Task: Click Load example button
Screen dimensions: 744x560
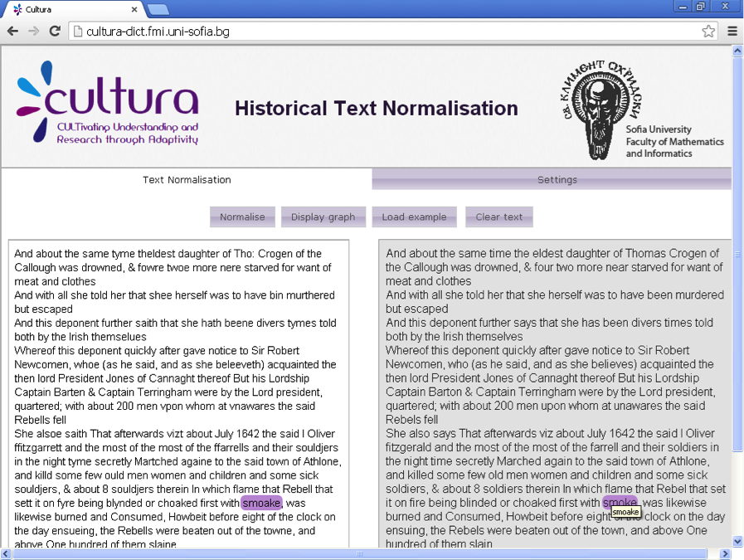Action: coord(414,217)
